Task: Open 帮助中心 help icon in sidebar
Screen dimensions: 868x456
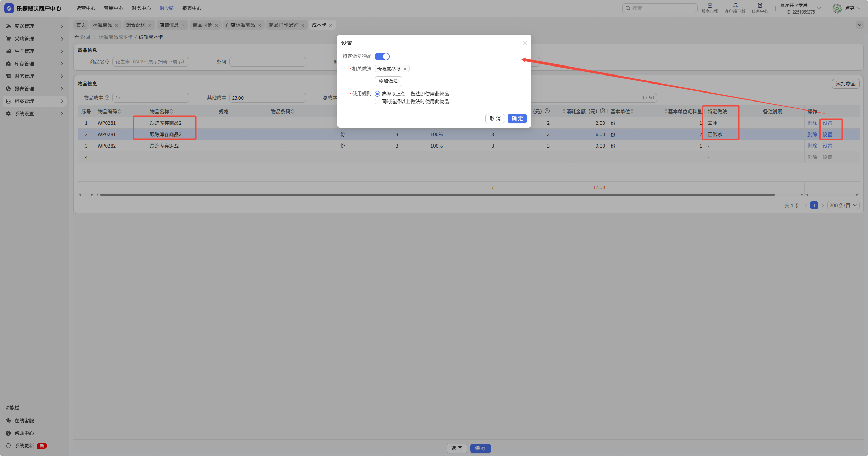Action: [x=8, y=433]
